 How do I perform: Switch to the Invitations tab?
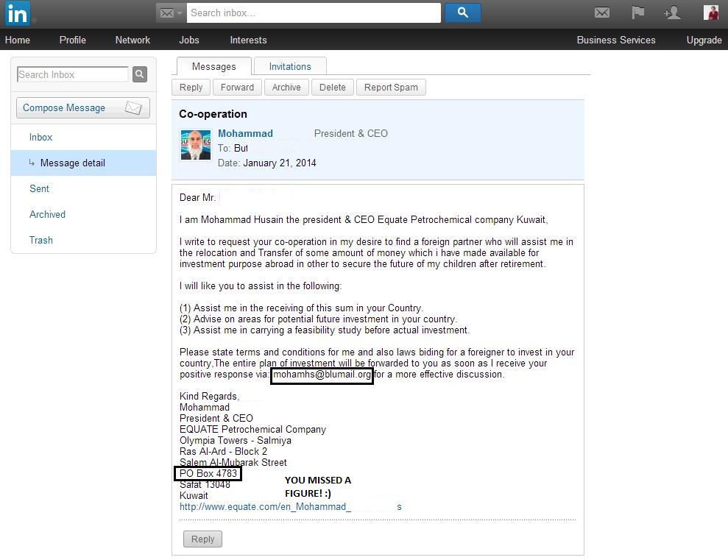tap(290, 65)
